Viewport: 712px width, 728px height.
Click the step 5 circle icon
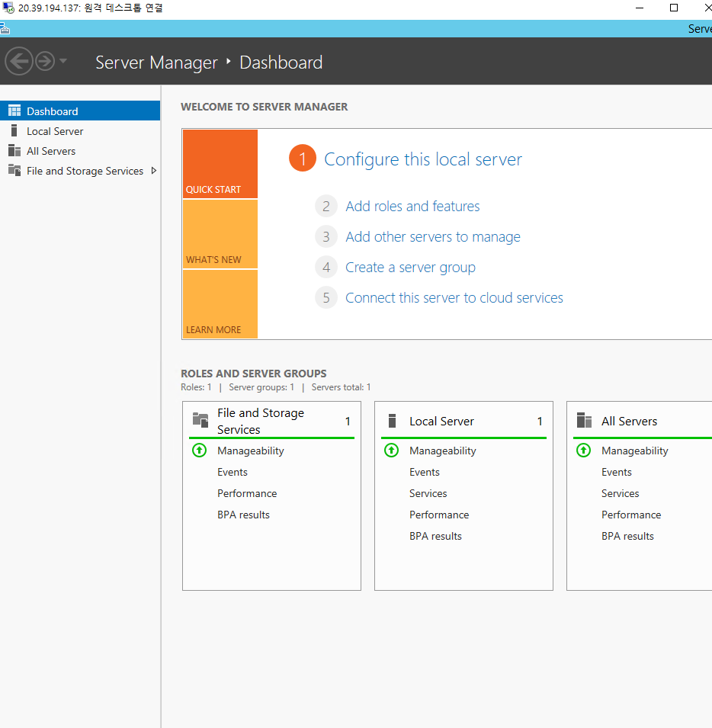click(326, 297)
